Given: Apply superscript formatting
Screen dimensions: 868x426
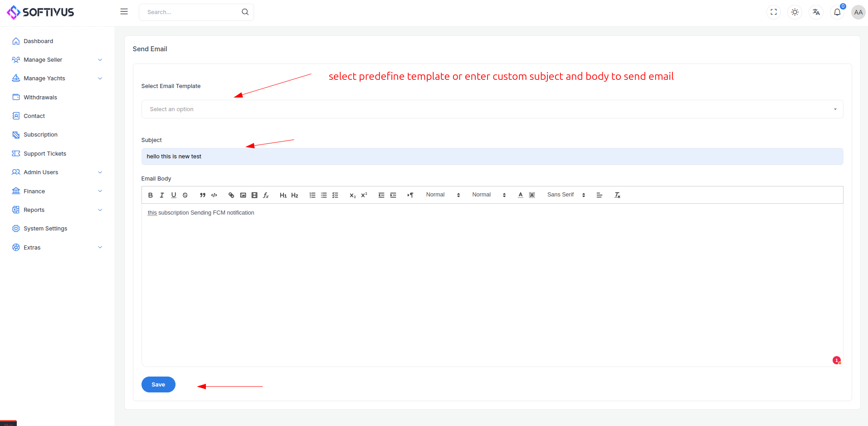Looking at the screenshot, I should [364, 195].
